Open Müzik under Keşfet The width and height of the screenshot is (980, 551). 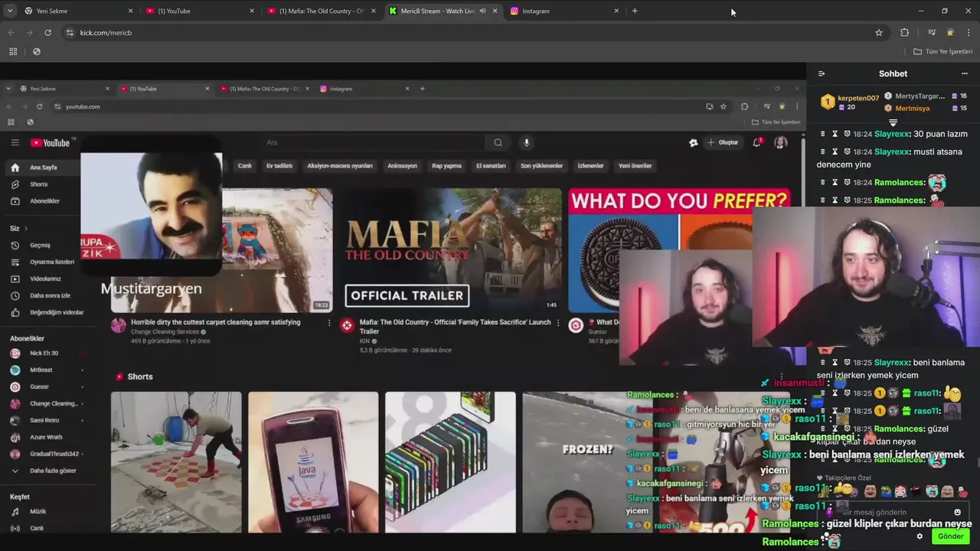tap(38, 511)
